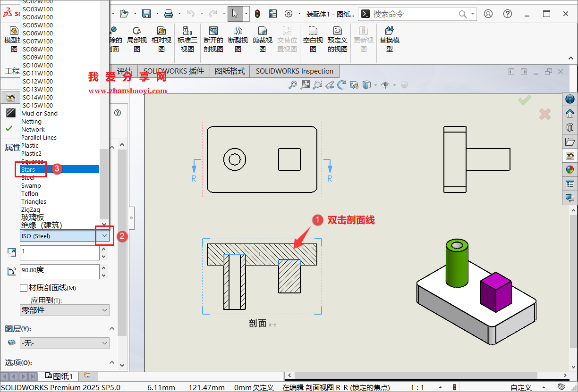Click the Relative View (相对视图) tool
Image resolution: width=578 pixels, height=392 pixels.
tap(161, 39)
